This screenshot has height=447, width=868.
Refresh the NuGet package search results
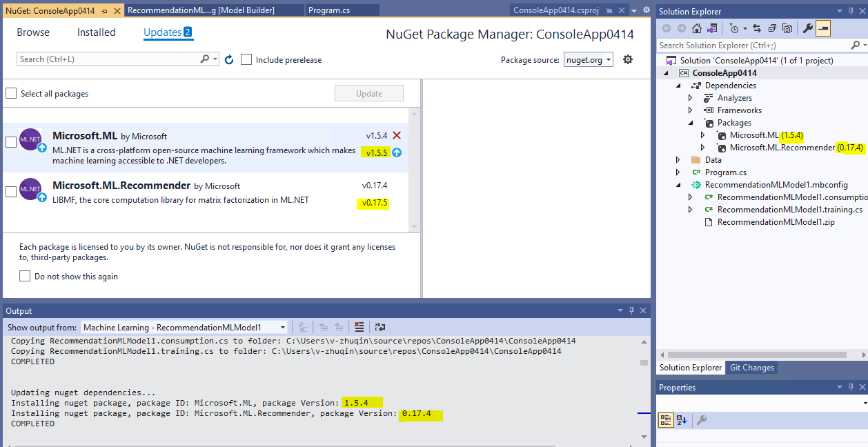pos(229,59)
